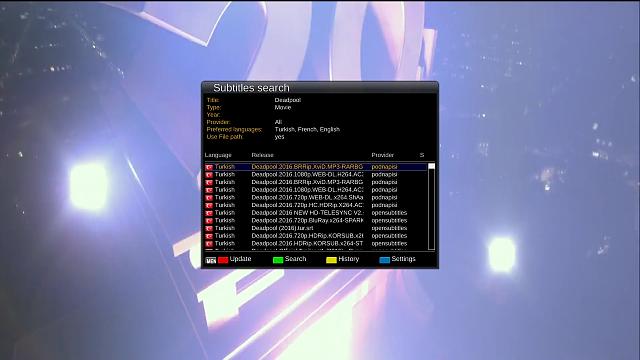Click opensubtitles provider in the tur.srt row

(x=389, y=229)
